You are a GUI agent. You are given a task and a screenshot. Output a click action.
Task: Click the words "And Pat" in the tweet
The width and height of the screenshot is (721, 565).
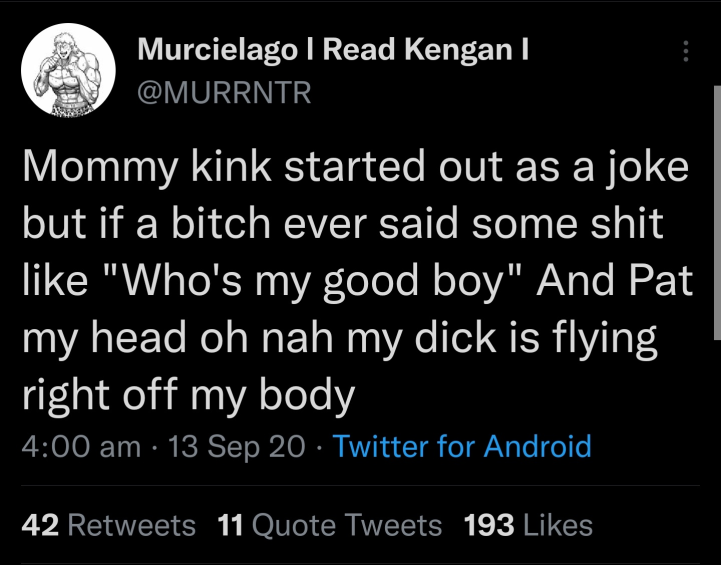pos(615,281)
